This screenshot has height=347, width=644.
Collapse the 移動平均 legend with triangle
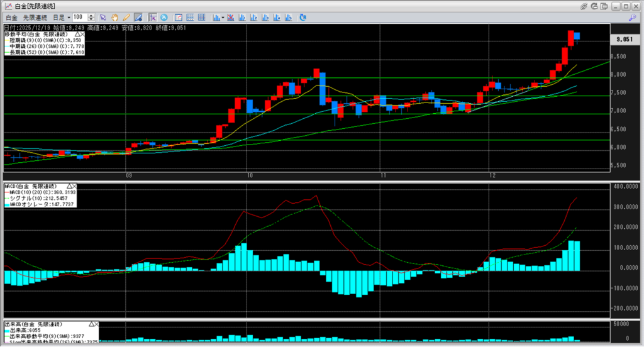point(77,34)
